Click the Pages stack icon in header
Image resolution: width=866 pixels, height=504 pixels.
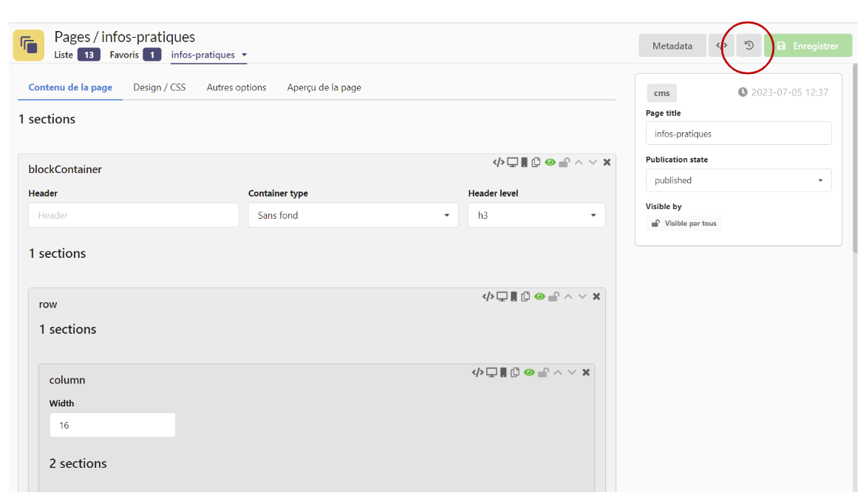(29, 45)
